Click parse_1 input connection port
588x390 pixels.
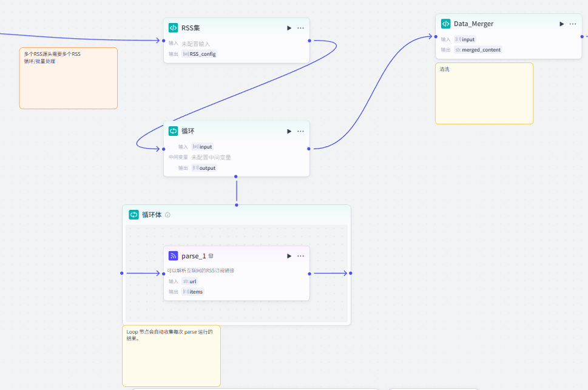coord(163,274)
